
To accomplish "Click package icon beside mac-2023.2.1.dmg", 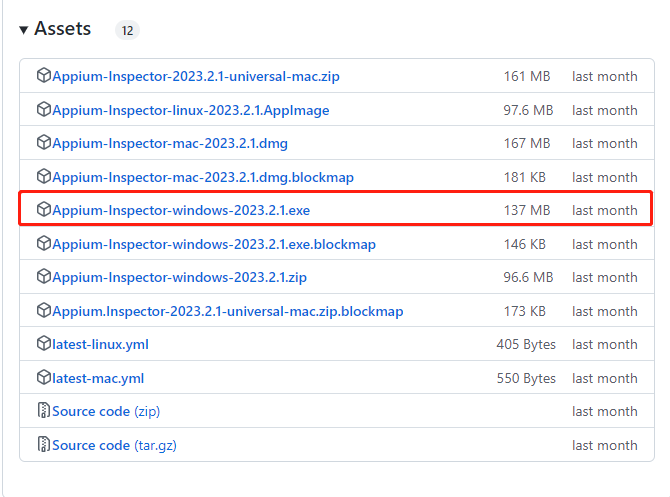I will (x=44, y=142).
